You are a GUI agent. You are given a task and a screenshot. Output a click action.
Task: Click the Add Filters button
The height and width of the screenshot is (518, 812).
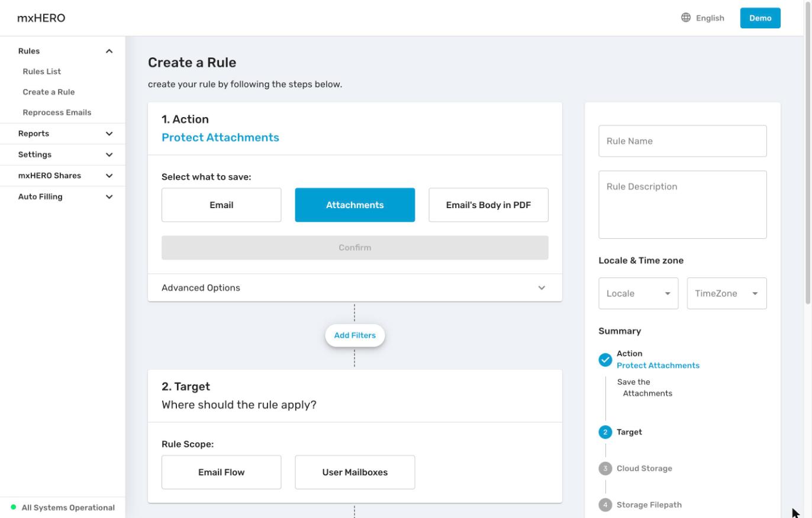(x=355, y=335)
